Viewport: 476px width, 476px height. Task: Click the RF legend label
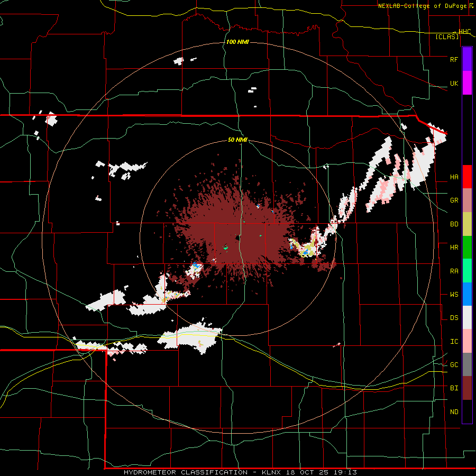point(454,59)
